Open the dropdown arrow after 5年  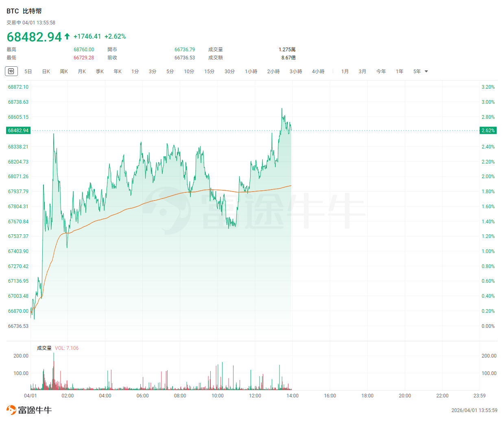(x=426, y=72)
